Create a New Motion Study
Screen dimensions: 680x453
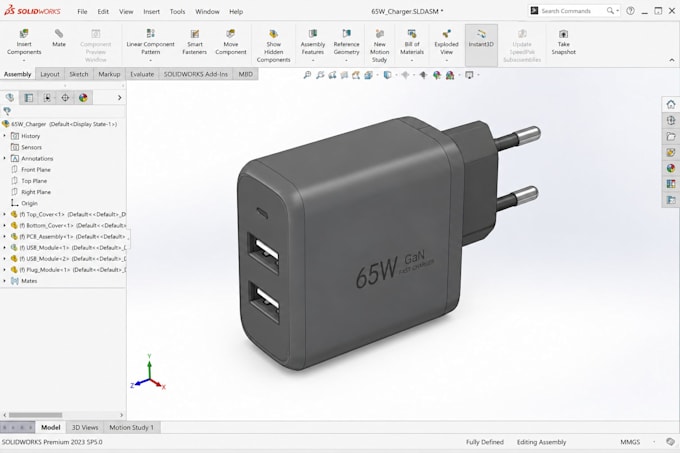pyautogui.click(x=379, y=46)
